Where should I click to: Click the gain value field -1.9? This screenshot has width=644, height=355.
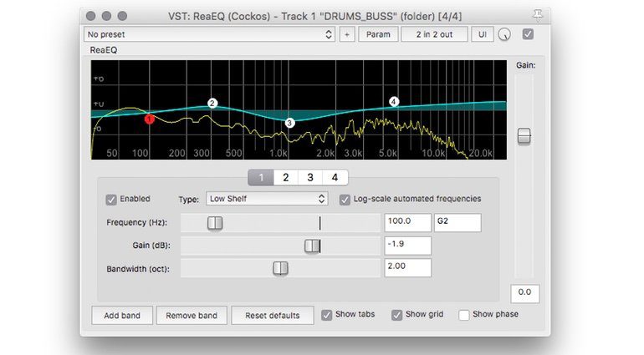pos(407,246)
